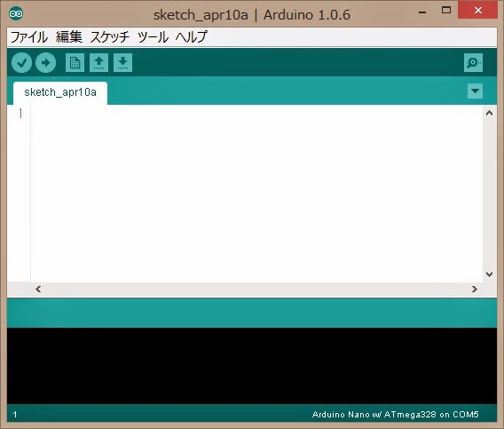Open the Serial Monitor magnifier icon
504x429 pixels.
(x=474, y=62)
